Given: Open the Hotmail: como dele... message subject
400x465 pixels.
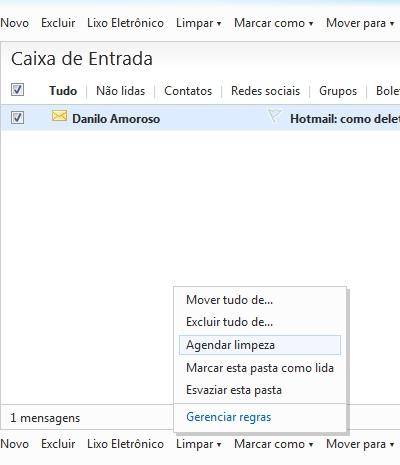Looking at the screenshot, I should click(345, 119).
